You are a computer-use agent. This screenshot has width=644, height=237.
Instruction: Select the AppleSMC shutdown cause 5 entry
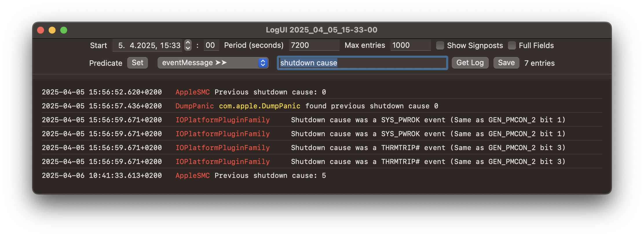(322, 176)
